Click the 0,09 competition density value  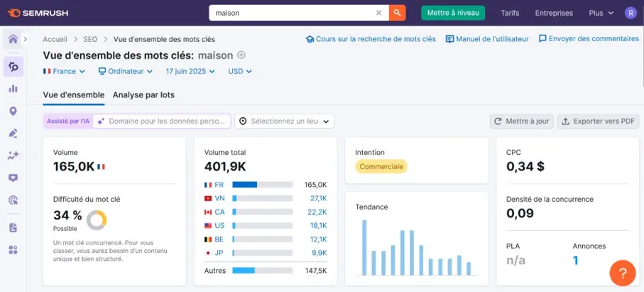point(520,212)
